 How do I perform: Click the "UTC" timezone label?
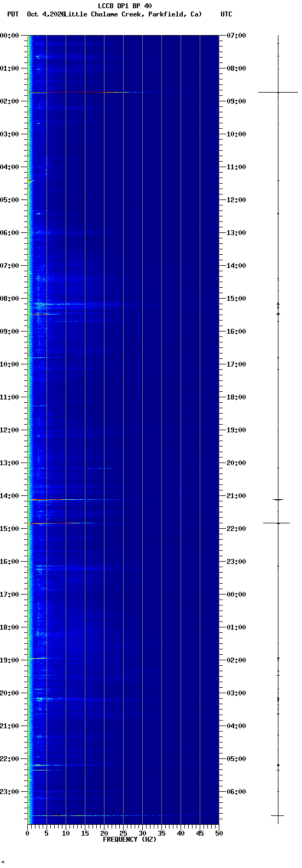(x=226, y=14)
